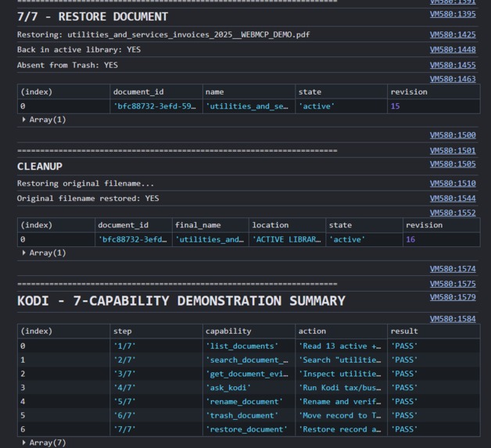Select revision value 16
491x448 pixels.
[x=410, y=240]
